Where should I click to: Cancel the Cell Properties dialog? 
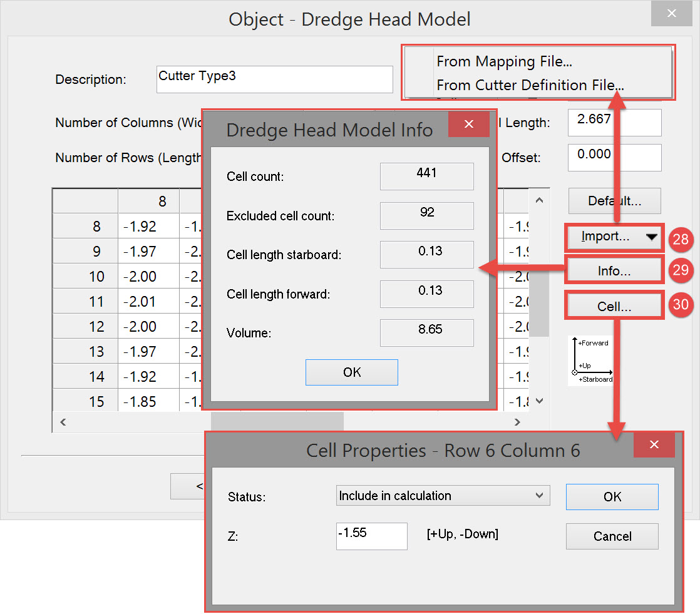612,536
